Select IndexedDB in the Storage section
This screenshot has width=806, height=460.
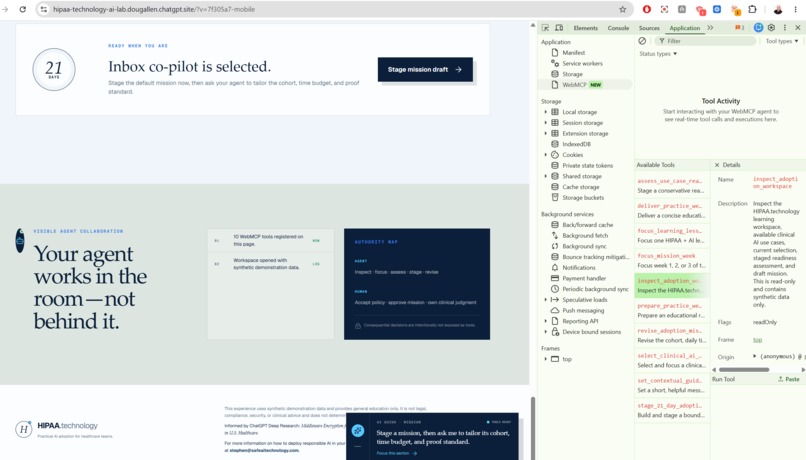tap(576, 144)
